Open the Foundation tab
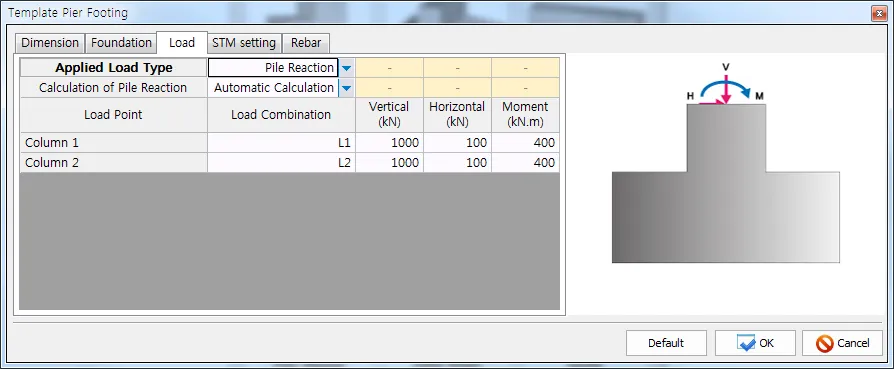 (121, 43)
